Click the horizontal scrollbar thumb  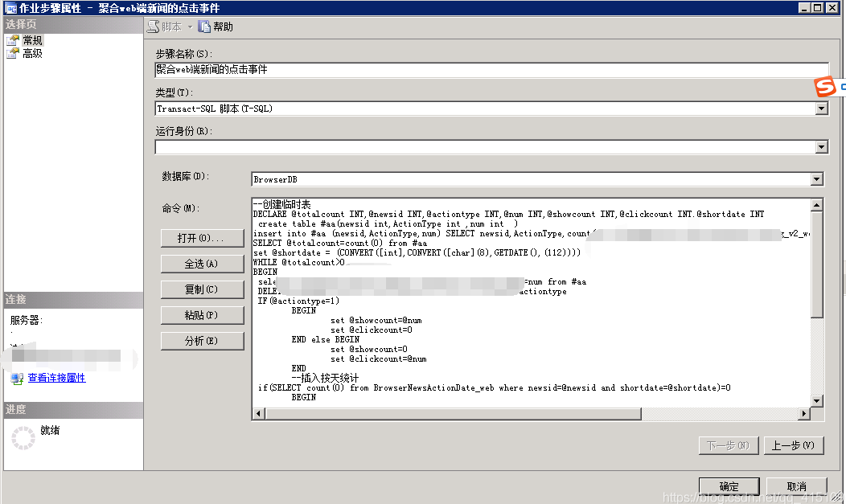pyautogui.click(x=453, y=413)
